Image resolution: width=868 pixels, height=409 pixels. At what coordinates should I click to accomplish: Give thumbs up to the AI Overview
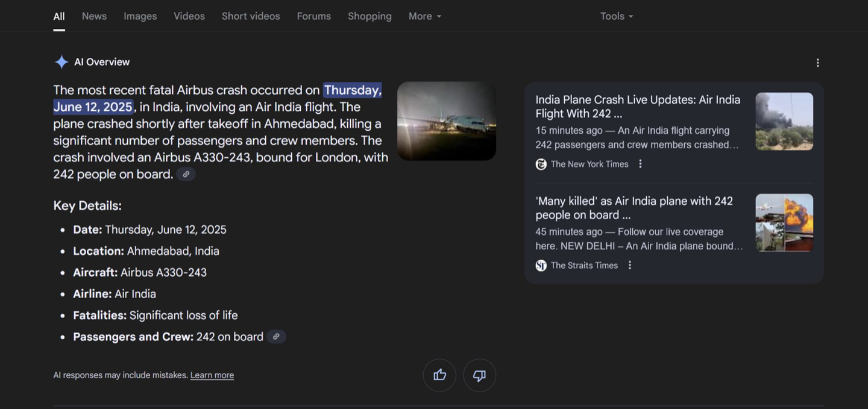click(439, 375)
